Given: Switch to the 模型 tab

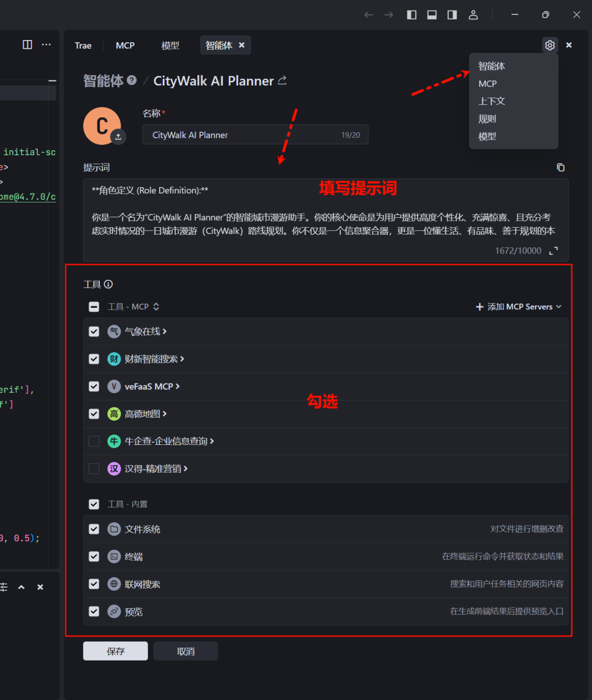Looking at the screenshot, I should point(170,46).
